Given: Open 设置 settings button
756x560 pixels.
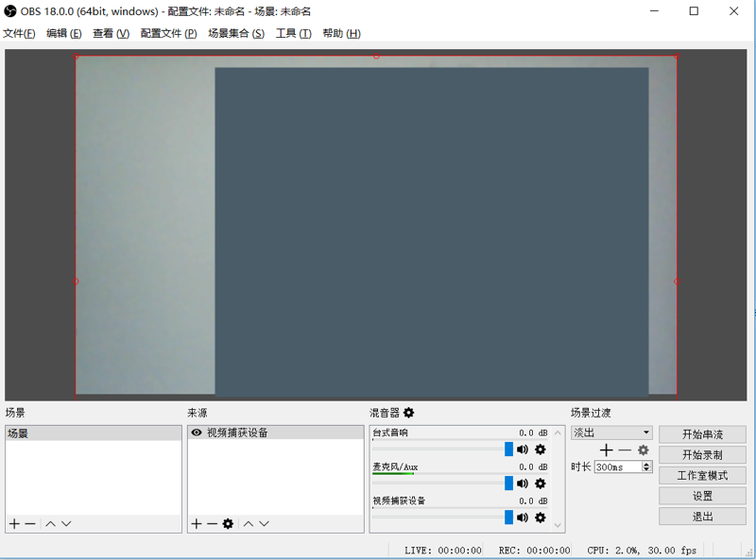Looking at the screenshot, I should pyautogui.click(x=702, y=496).
